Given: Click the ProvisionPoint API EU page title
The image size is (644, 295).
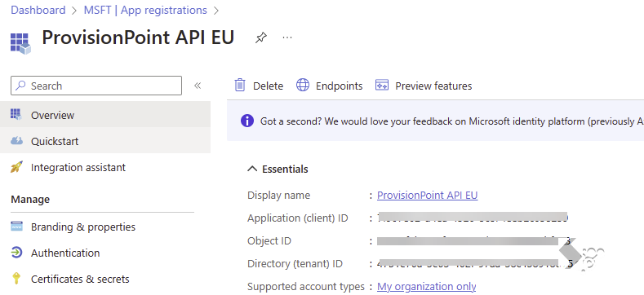Looking at the screenshot, I should 138,37.
